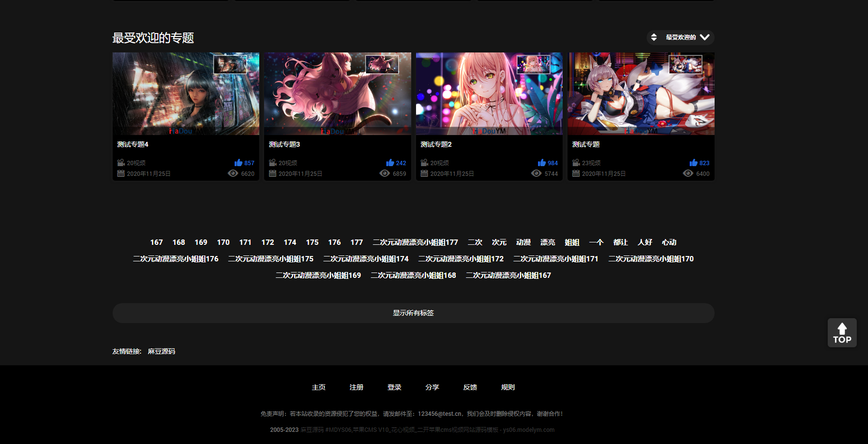Open the 注册 registration page
Image resolution: width=868 pixels, height=444 pixels.
point(356,387)
